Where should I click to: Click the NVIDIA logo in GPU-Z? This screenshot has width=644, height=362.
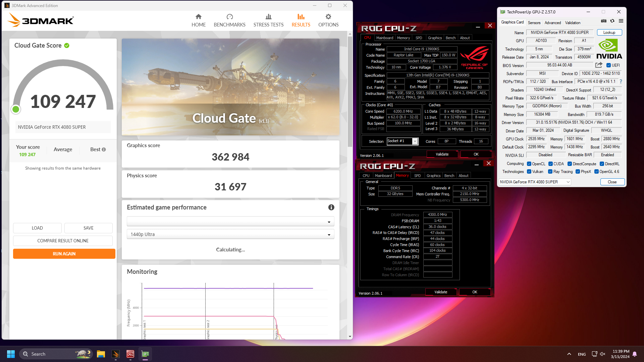pyautogui.click(x=609, y=49)
